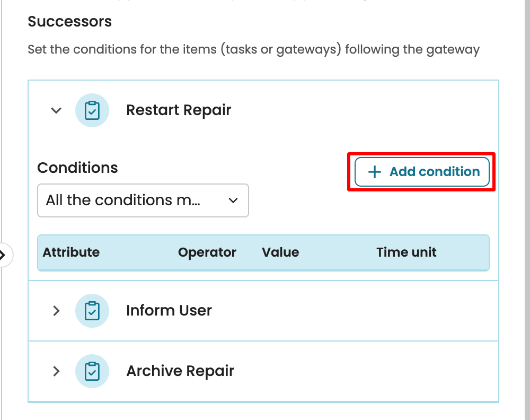Click the Operator column header

[207, 252]
